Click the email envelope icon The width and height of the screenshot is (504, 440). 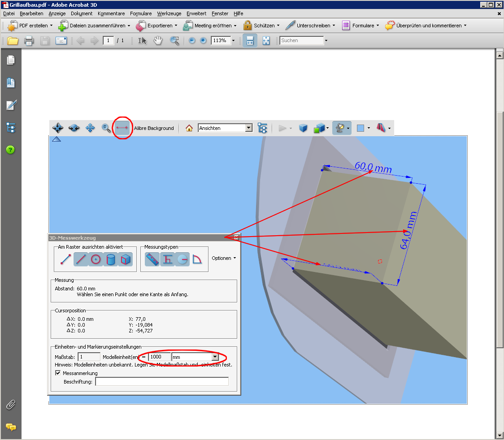coord(61,41)
